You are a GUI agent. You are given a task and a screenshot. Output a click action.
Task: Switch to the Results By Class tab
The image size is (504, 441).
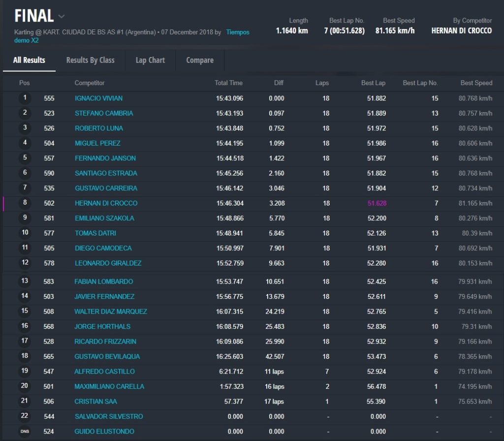point(90,60)
